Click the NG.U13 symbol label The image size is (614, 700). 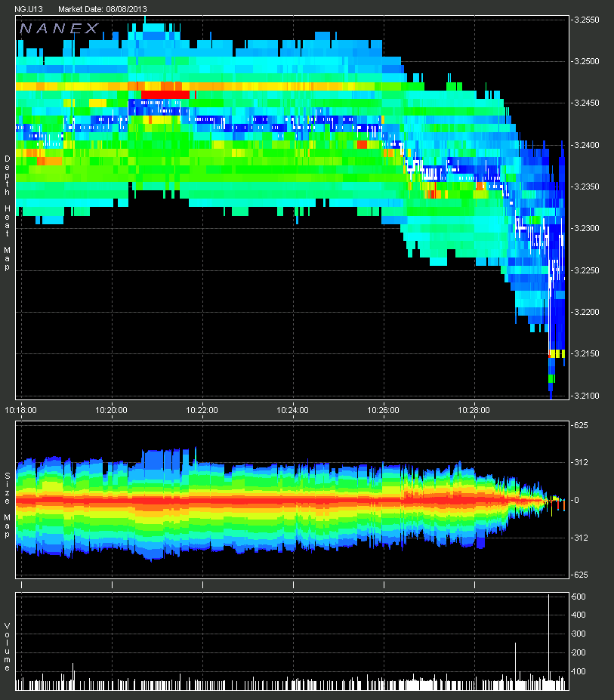click(x=29, y=9)
